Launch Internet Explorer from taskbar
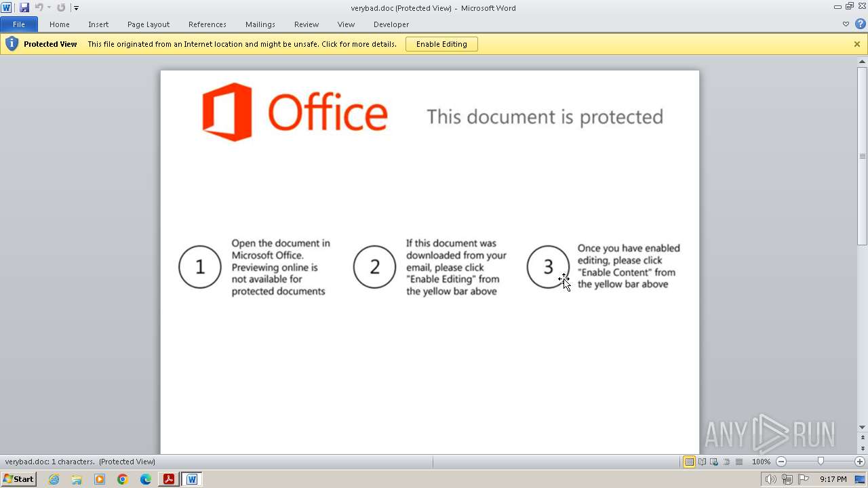The image size is (868, 488). pos(54,479)
